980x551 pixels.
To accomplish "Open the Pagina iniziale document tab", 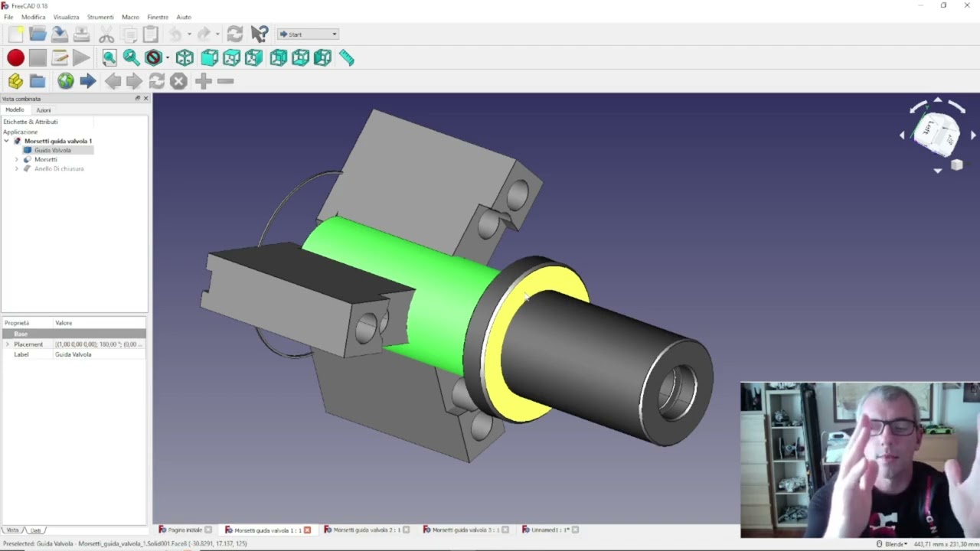I will point(185,530).
